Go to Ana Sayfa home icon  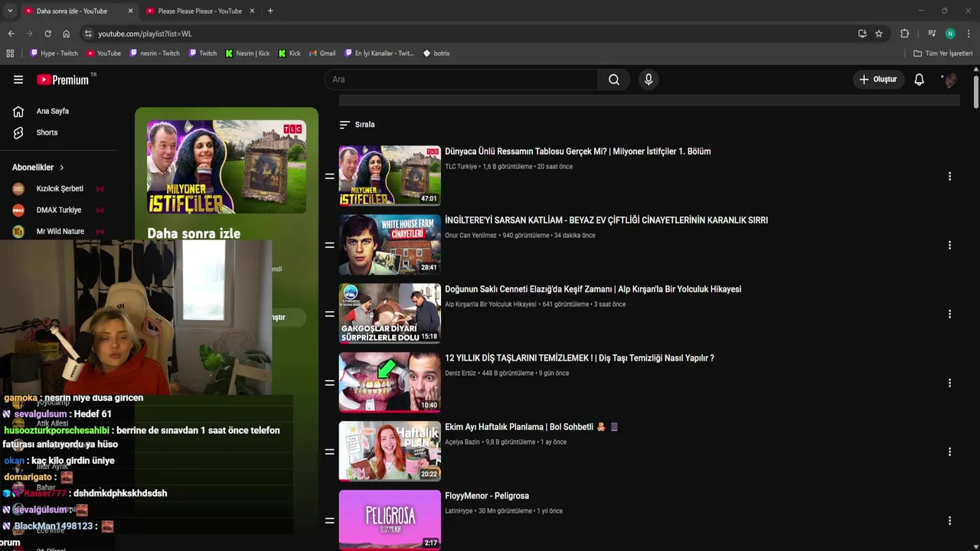coord(18,112)
